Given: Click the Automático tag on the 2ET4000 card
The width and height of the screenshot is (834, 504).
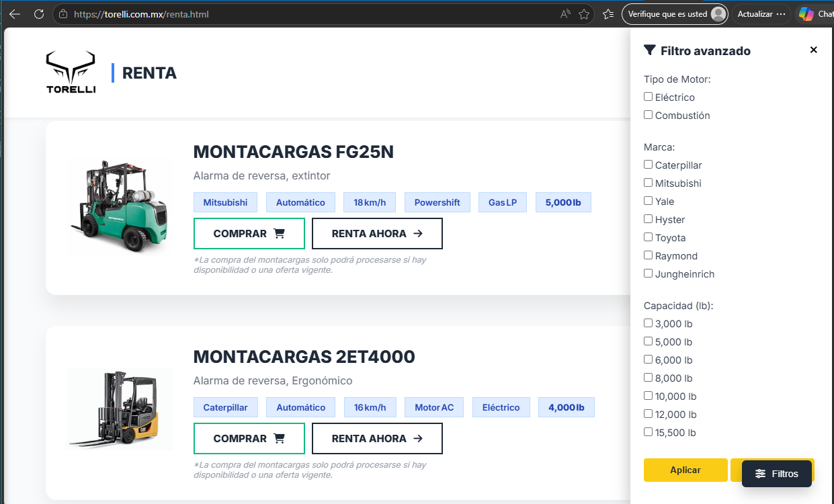Looking at the screenshot, I should (x=300, y=407).
